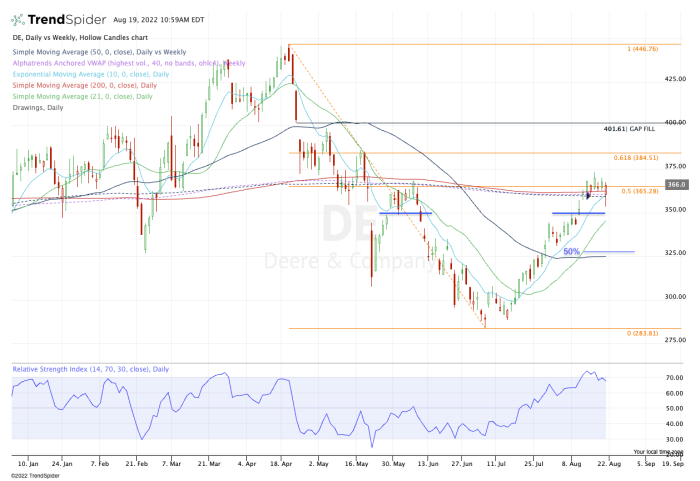Click the TrendSpider brand name text
This screenshot has width=700, height=481.
point(67,20)
